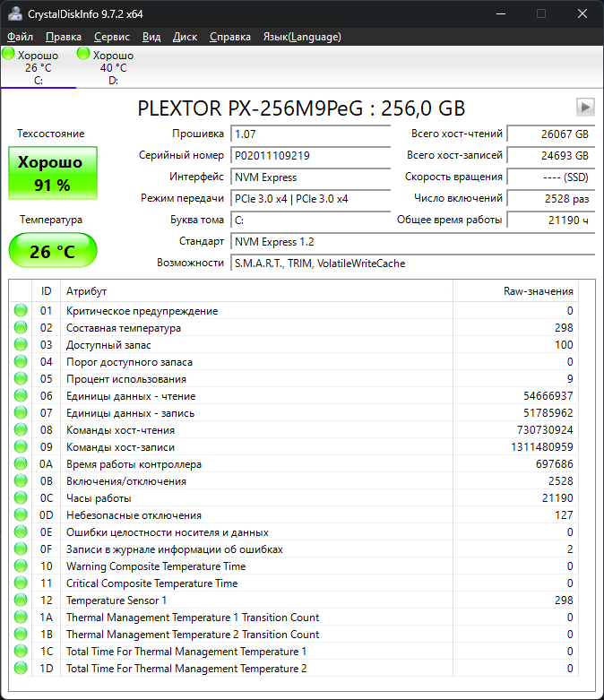Screen dimensions: 604x700
Task: Click the interface field NVM Express
Action: (x=310, y=177)
